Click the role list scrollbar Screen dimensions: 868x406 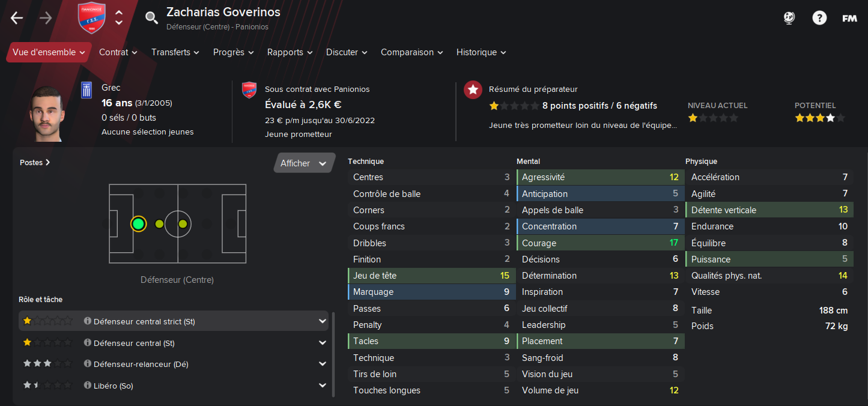333,354
